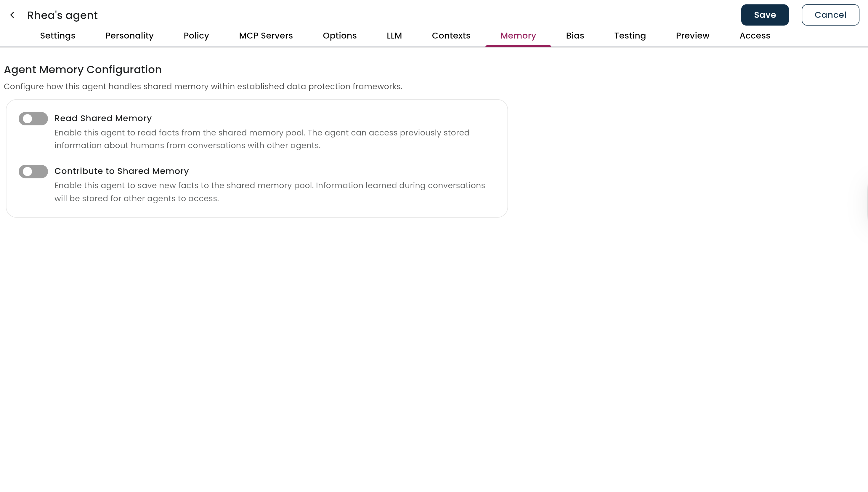Select the Memory tab
This screenshot has height=492, width=868.
[518, 36]
